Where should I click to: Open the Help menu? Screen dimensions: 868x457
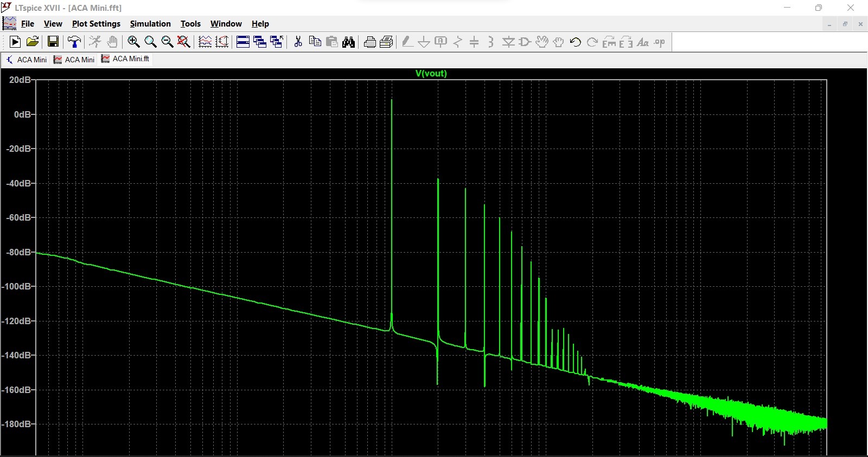click(260, 24)
